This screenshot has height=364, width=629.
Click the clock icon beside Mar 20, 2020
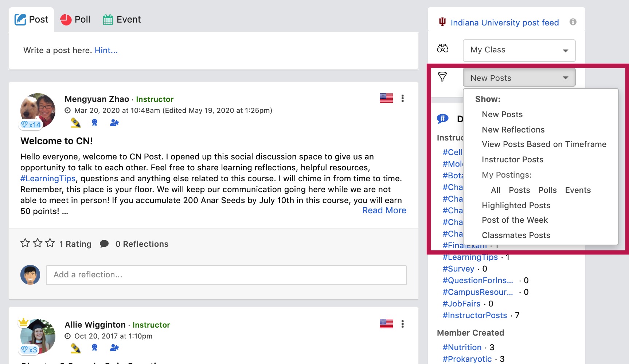click(x=68, y=111)
